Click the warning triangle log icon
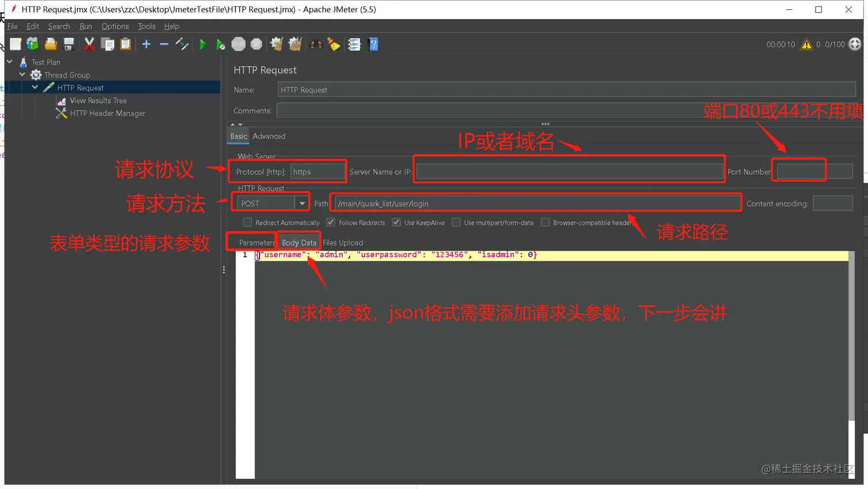Image resolution: width=868 pixels, height=489 pixels. point(807,44)
